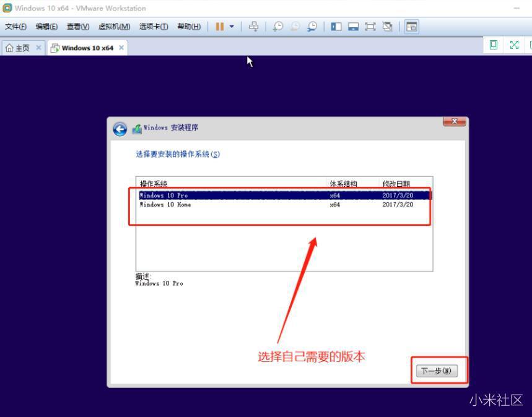Open the snapshot manager
Image resolution: width=532 pixels, height=417 pixels.
coord(312,27)
